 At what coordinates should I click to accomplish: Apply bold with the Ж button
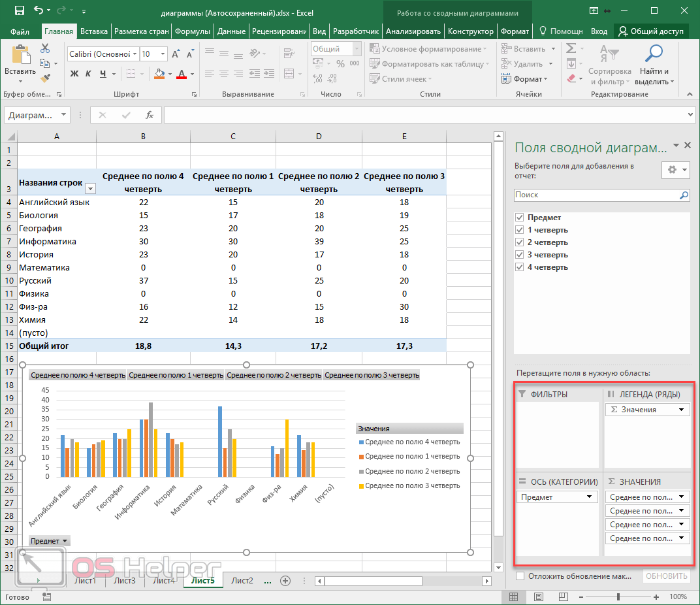point(74,74)
